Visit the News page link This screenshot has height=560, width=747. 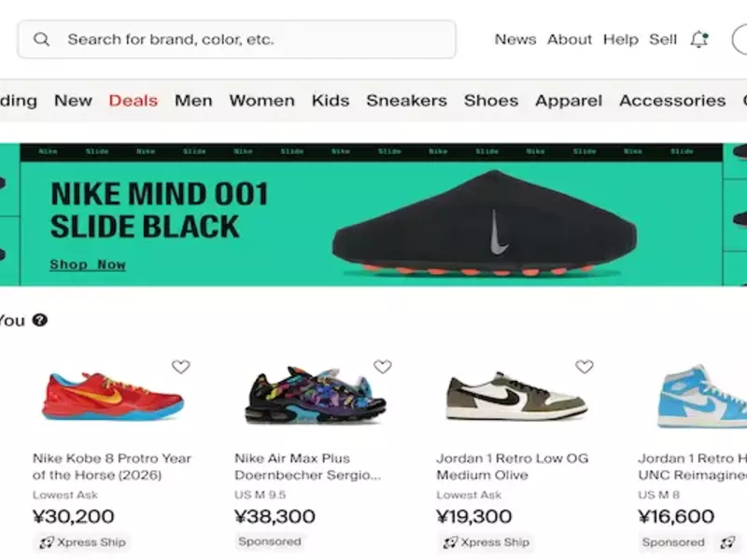pyautogui.click(x=514, y=39)
